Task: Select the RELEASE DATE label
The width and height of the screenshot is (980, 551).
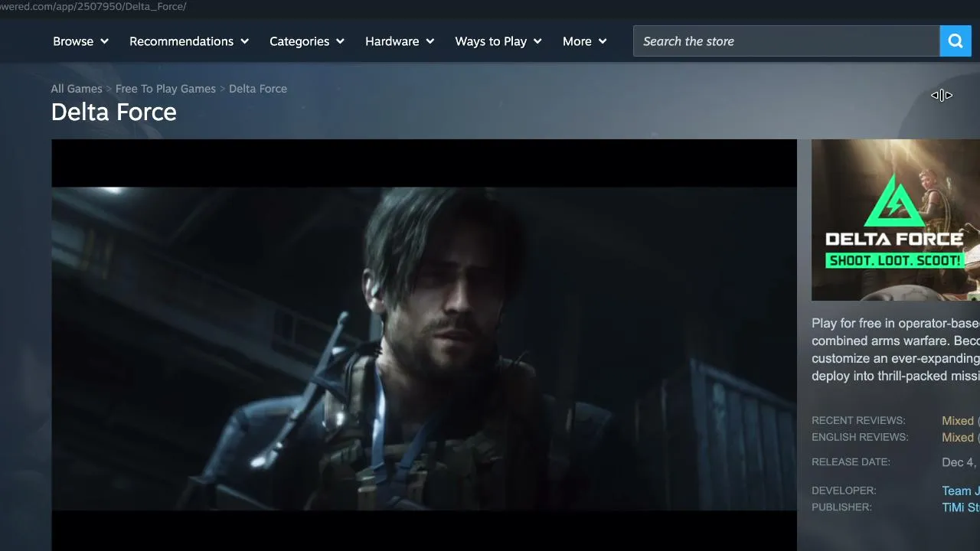Action: click(x=851, y=462)
